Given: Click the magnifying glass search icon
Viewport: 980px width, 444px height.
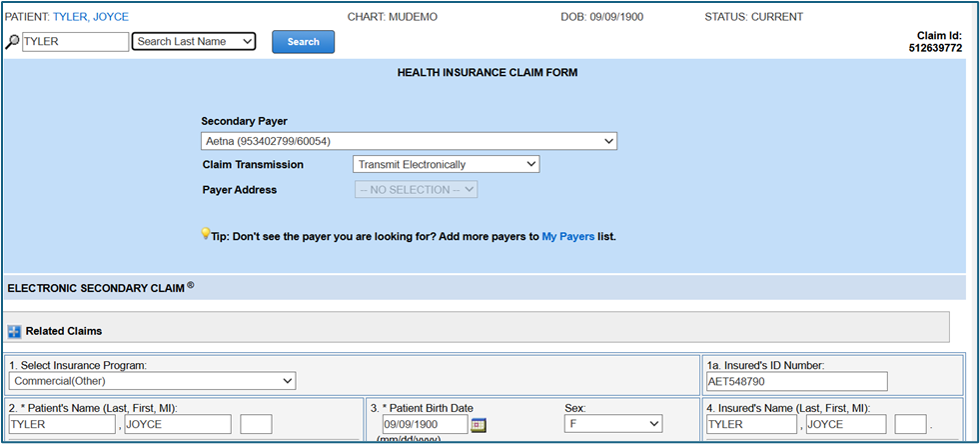Looking at the screenshot, I should 13,42.
